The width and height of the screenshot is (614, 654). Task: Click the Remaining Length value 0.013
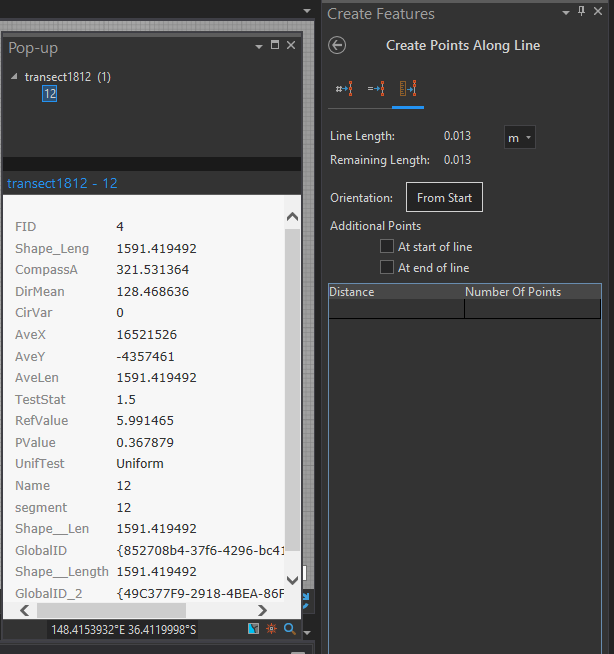tap(457, 160)
